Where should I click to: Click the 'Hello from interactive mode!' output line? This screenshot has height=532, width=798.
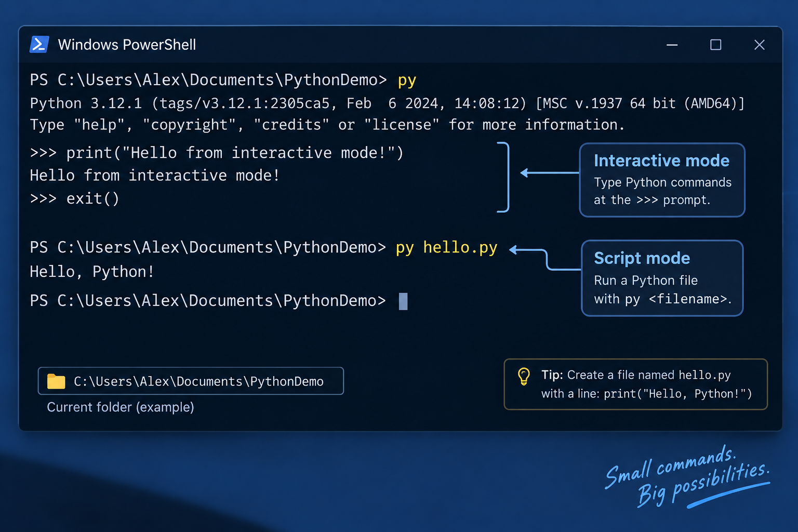click(x=155, y=175)
